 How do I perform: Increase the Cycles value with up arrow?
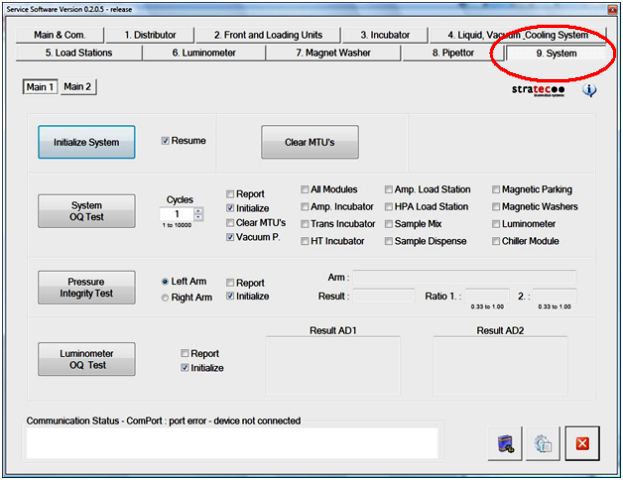click(x=198, y=210)
